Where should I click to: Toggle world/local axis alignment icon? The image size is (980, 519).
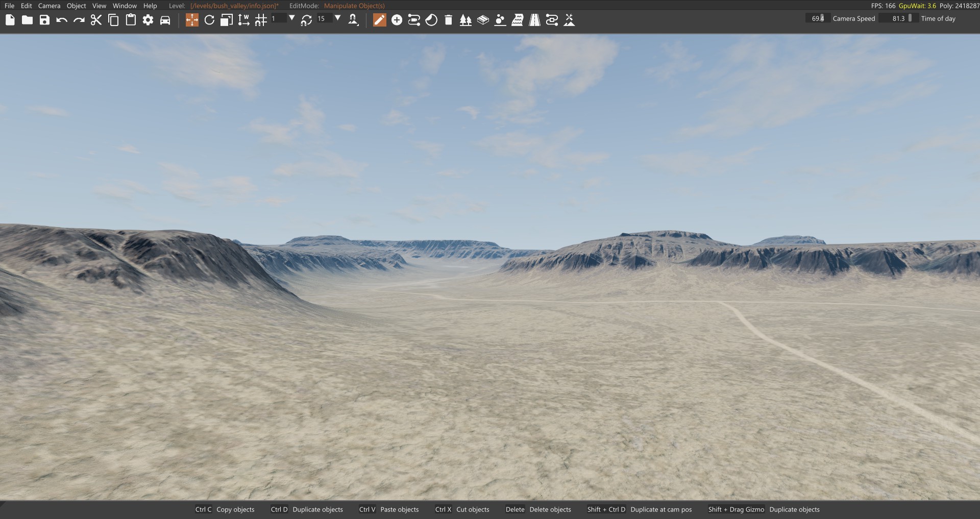click(x=244, y=20)
